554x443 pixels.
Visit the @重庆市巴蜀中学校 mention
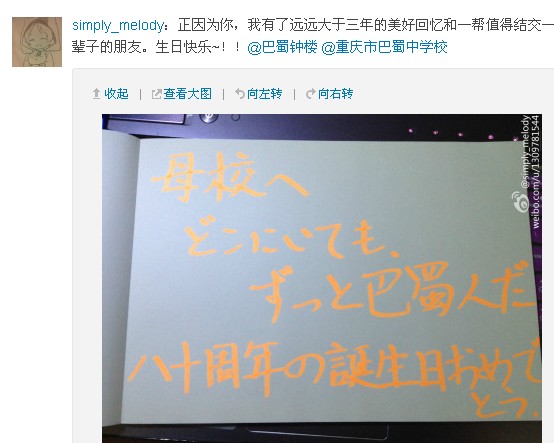coord(384,47)
